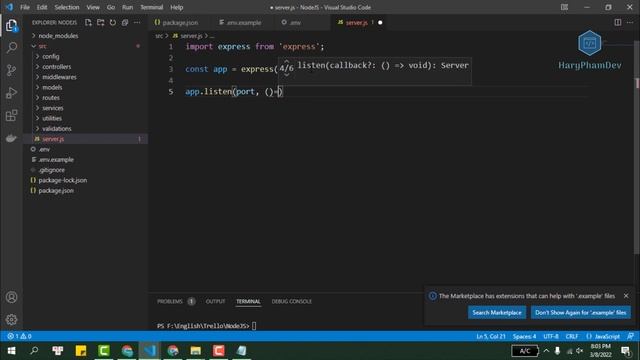The image size is (640, 360).
Task: Show next signature in parameter hint
Action: pyautogui.click(x=287, y=75)
